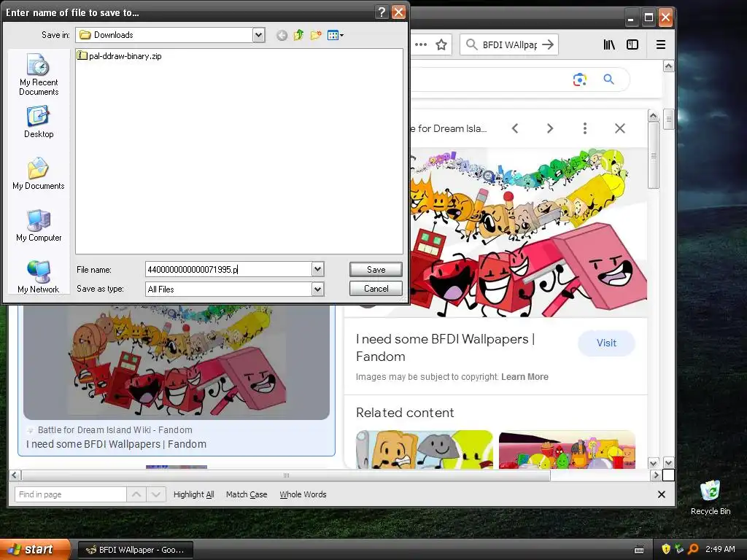Click the security shield tray icon
The height and width of the screenshot is (560, 747).
pos(665,549)
